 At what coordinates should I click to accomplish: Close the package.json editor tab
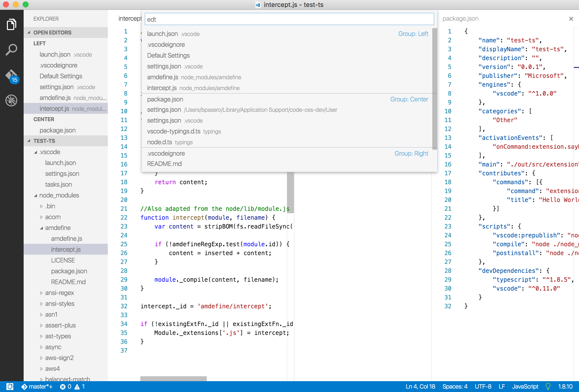tap(571, 19)
